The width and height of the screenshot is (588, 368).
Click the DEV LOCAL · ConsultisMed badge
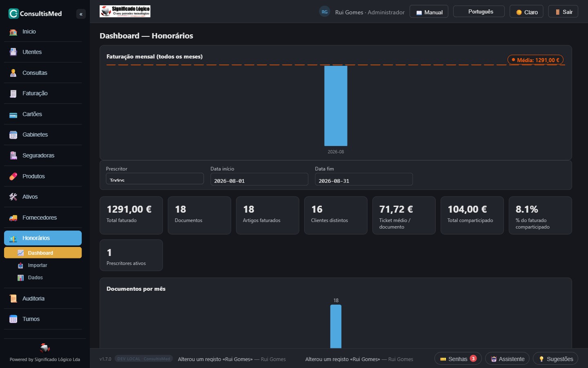tap(144, 359)
